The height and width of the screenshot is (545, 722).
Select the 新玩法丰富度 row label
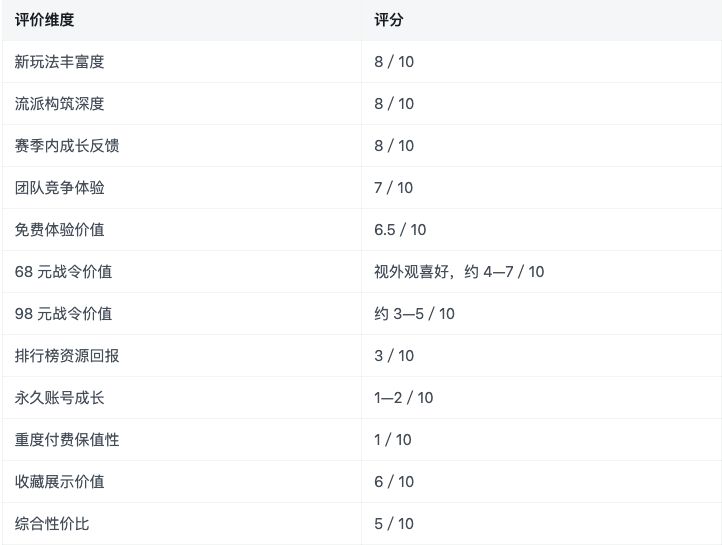pyautogui.click(x=59, y=62)
